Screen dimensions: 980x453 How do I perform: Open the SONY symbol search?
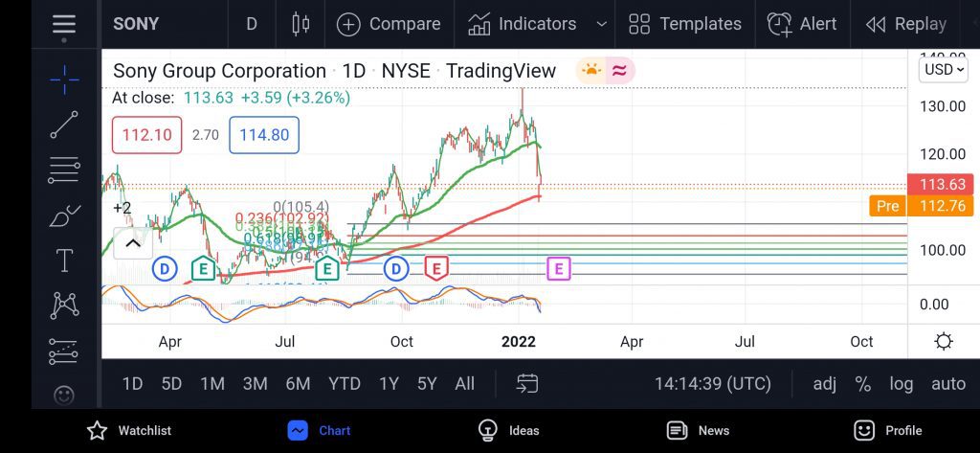(x=136, y=24)
